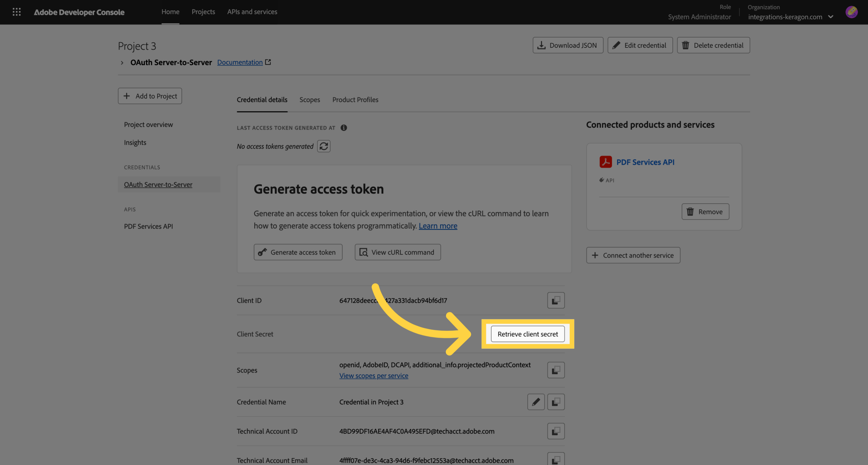Click the Project 3 heading
Viewport: 868px width, 465px height.
coord(137,46)
